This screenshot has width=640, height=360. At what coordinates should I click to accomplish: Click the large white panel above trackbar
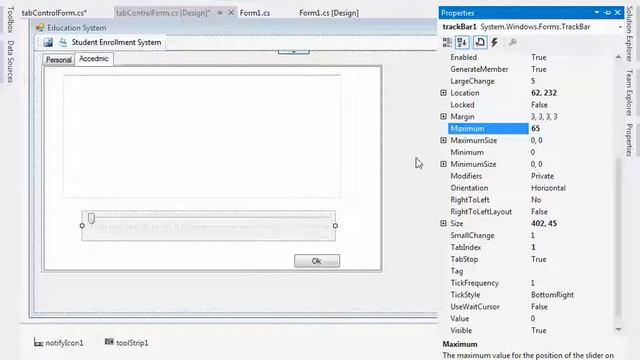tap(202, 136)
